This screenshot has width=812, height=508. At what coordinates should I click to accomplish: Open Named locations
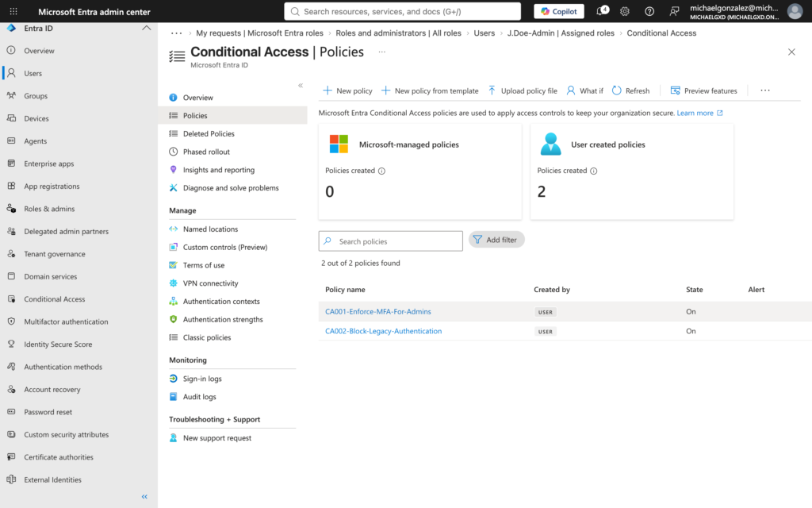pos(210,229)
